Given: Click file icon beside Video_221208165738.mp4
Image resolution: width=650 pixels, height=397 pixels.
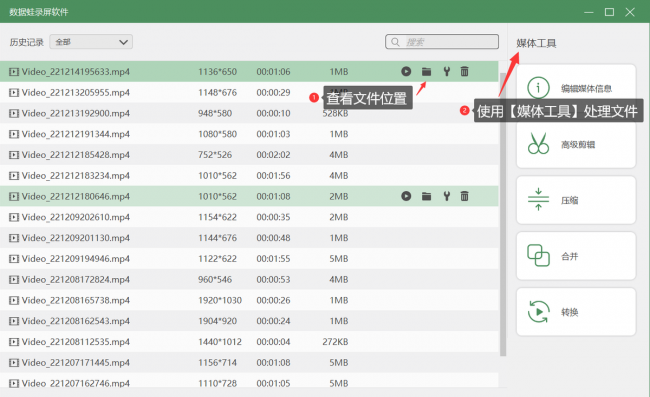Looking at the screenshot, I should pyautogui.click(x=14, y=300).
